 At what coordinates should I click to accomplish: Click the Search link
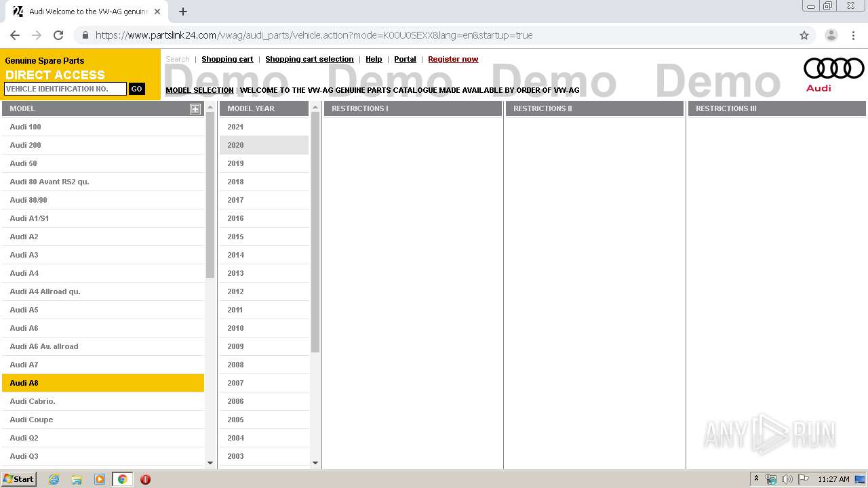tap(178, 59)
